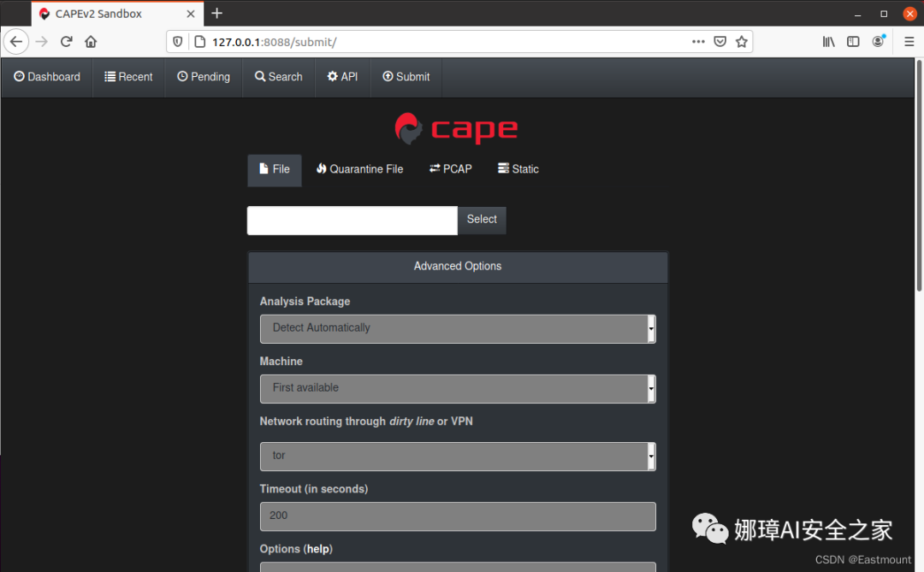Click the CAPE logo

(x=457, y=128)
